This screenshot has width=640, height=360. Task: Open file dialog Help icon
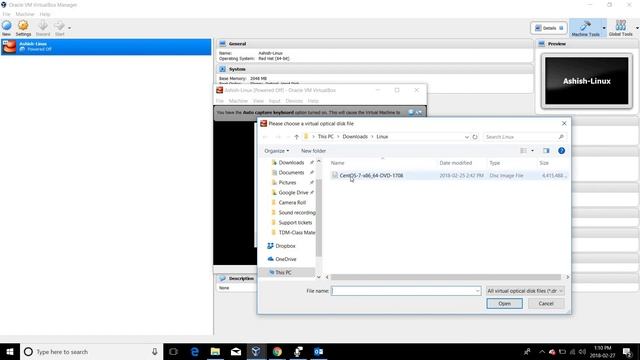pyautogui.click(x=561, y=151)
